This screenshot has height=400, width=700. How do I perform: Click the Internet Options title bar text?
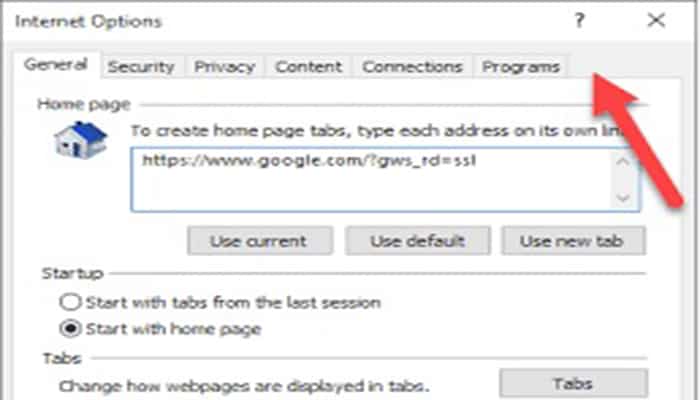coord(88,21)
